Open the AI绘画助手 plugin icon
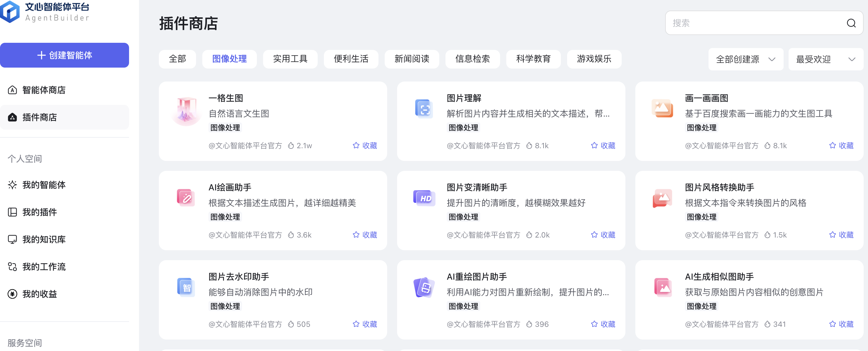The width and height of the screenshot is (868, 351). click(186, 198)
